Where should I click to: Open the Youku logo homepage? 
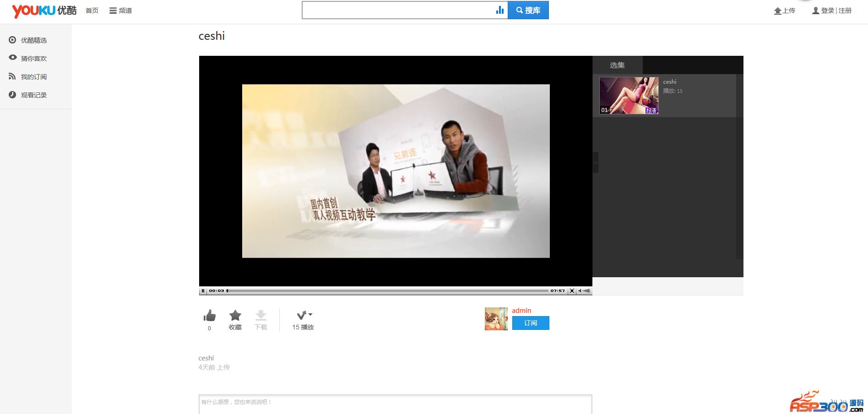(x=44, y=11)
